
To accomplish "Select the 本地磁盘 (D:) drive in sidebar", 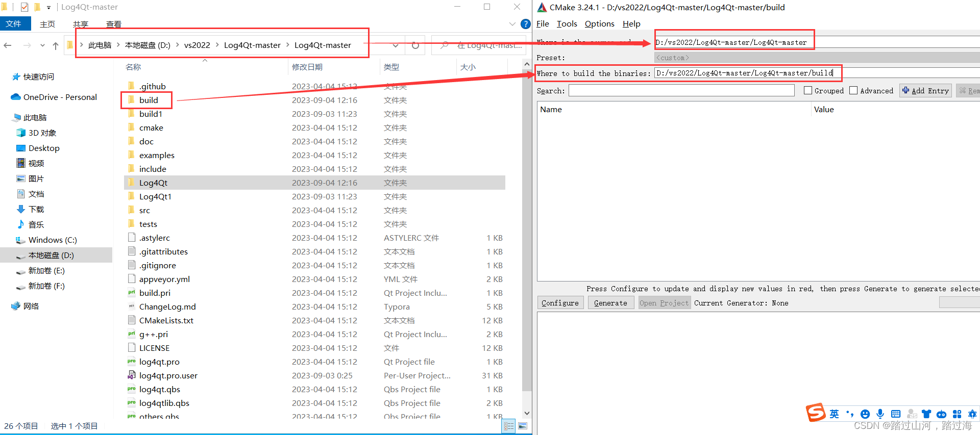I will (56, 255).
